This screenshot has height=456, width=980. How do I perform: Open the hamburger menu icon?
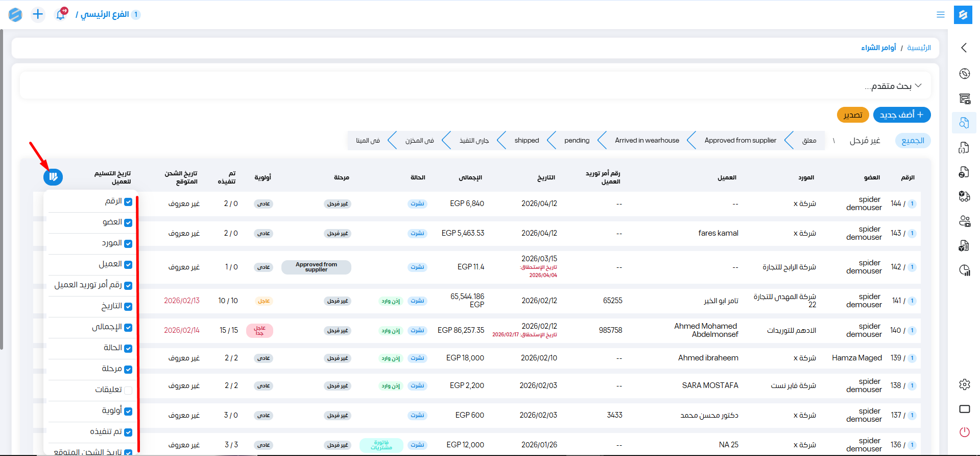pyautogui.click(x=940, y=15)
